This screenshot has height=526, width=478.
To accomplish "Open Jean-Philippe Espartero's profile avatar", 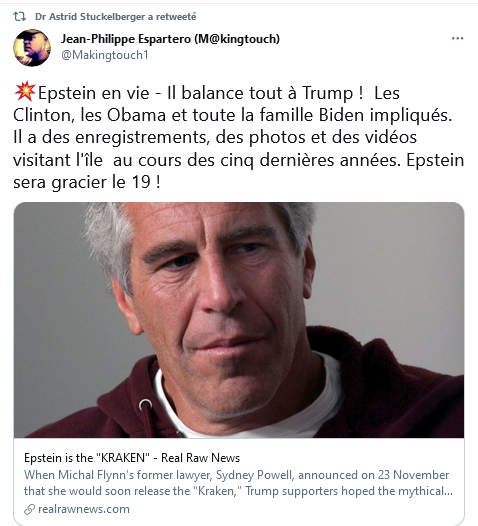I will [32, 48].
